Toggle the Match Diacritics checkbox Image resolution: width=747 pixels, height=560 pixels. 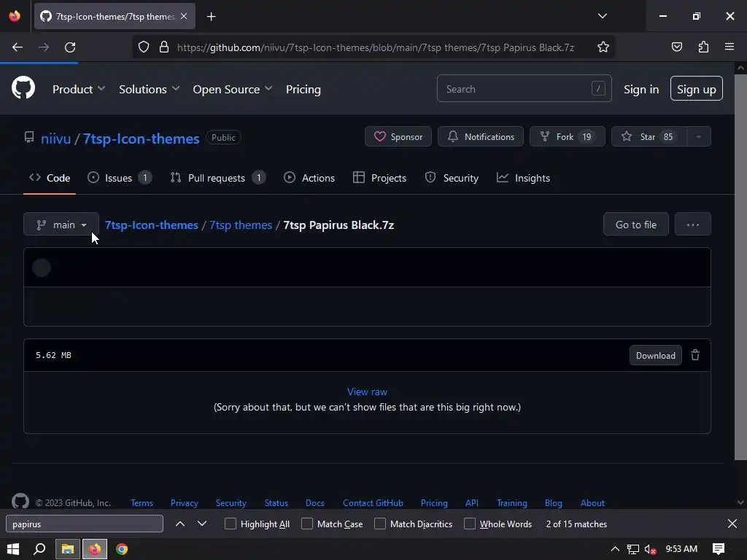(379, 524)
